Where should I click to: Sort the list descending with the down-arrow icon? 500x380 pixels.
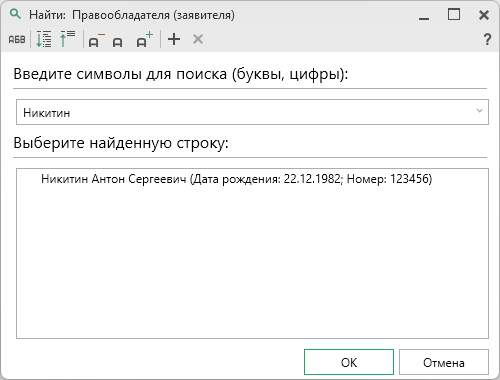[44, 39]
